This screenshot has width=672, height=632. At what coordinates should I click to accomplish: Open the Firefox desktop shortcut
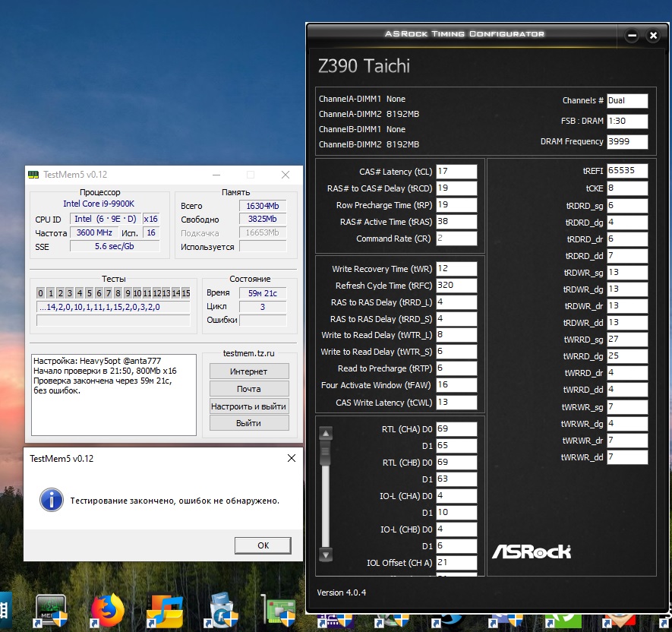(x=108, y=611)
